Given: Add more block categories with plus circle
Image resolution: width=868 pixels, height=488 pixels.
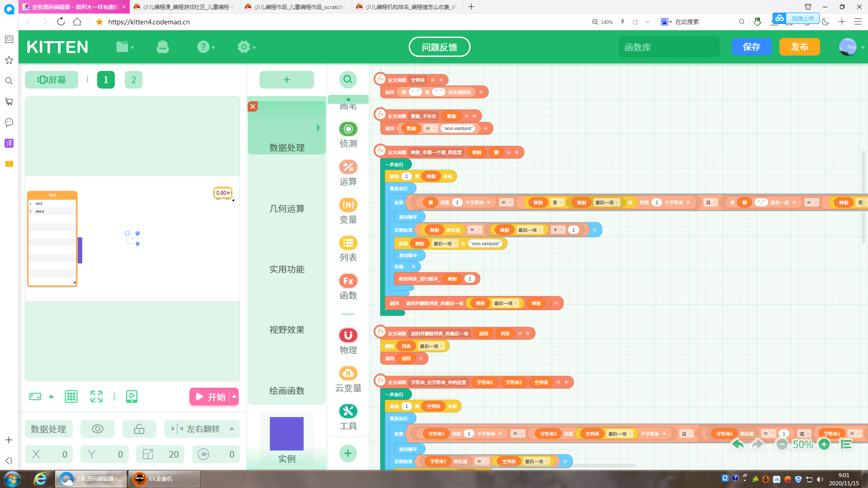Looking at the screenshot, I should pos(348,453).
